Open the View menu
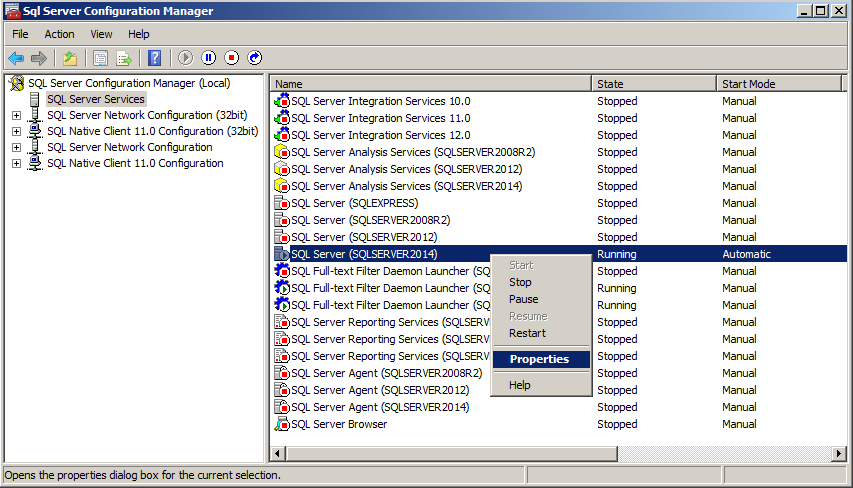Screen dimensions: 853x488 pos(101,34)
